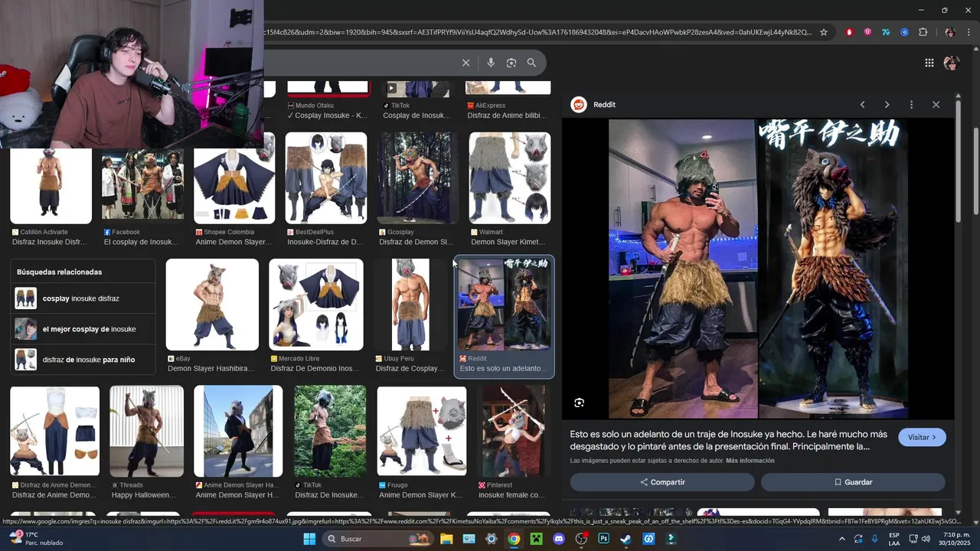Save the image with Guardar
The image size is (980, 551).
(x=853, y=482)
